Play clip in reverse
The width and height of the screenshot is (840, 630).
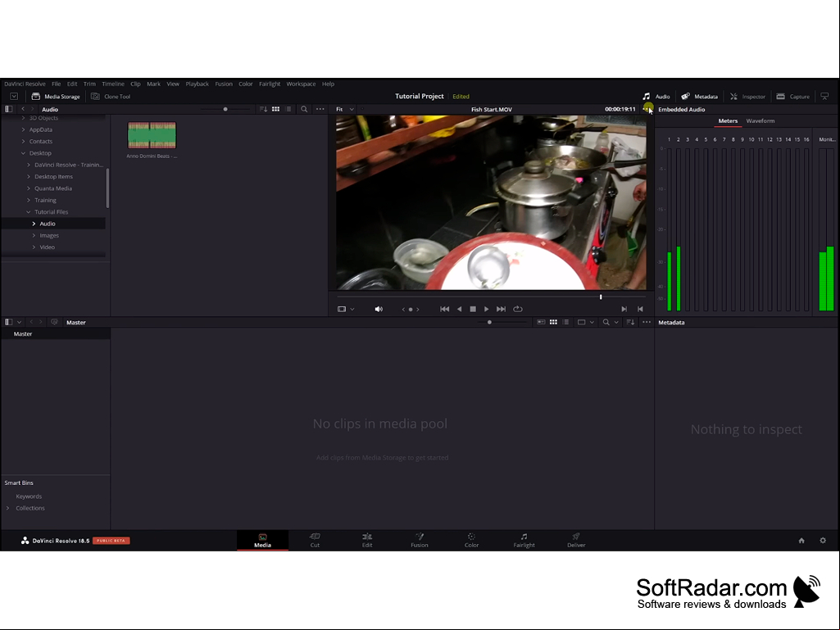(x=459, y=309)
